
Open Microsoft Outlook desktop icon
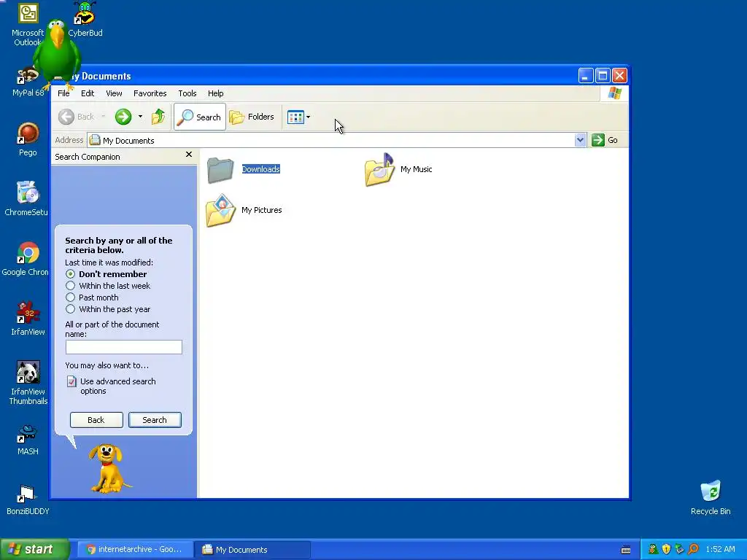point(28,24)
